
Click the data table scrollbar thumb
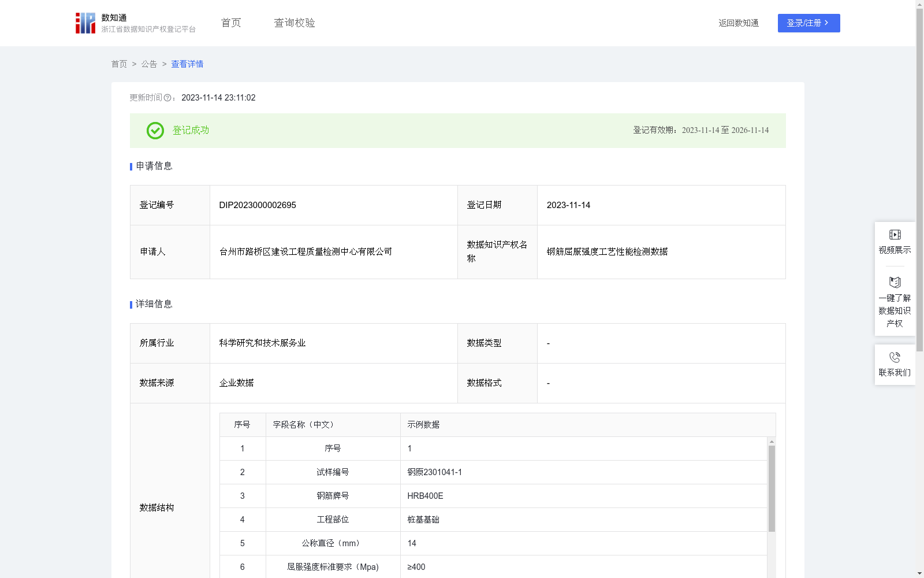point(772,488)
